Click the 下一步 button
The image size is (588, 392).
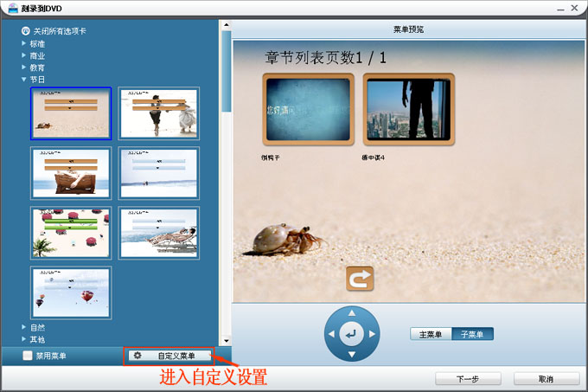(x=468, y=379)
